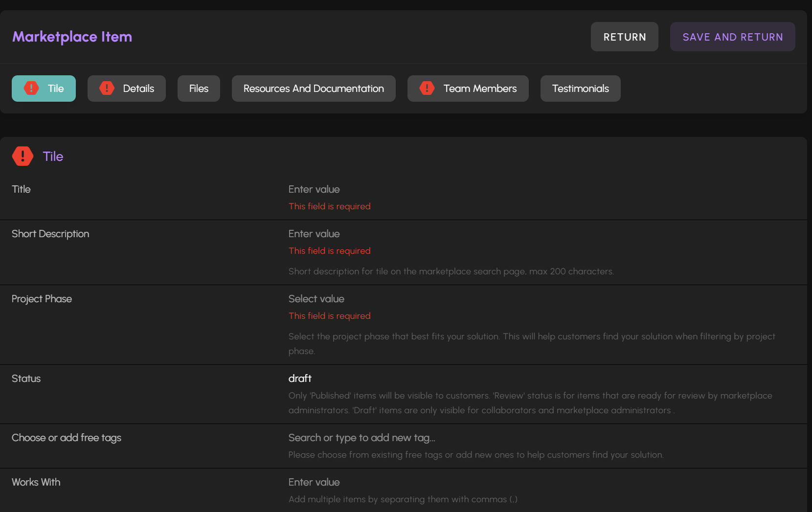This screenshot has height=512, width=812.
Task: Click the Title field label
Action: click(21, 189)
